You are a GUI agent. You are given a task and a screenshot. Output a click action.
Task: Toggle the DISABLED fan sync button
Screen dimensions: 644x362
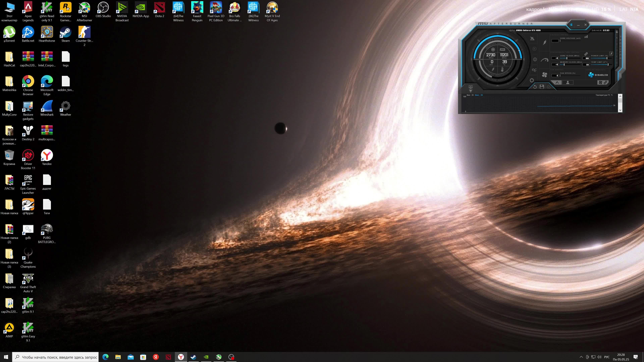pos(598,75)
